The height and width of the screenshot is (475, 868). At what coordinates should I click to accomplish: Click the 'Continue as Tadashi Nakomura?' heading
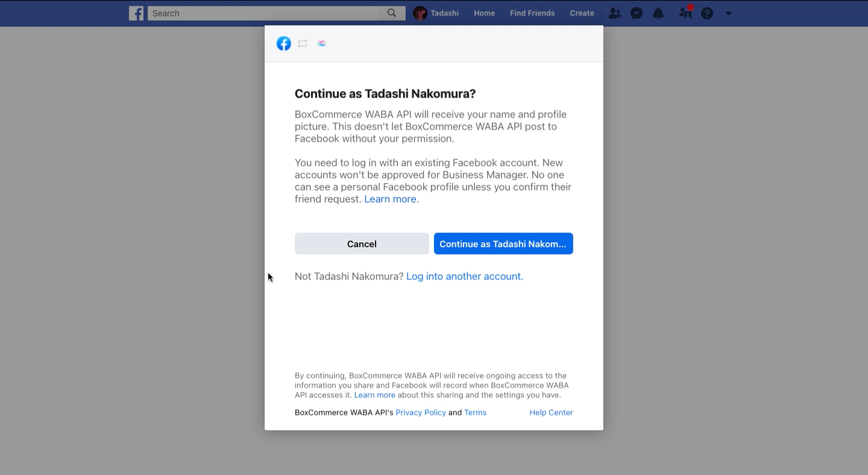tap(385, 93)
